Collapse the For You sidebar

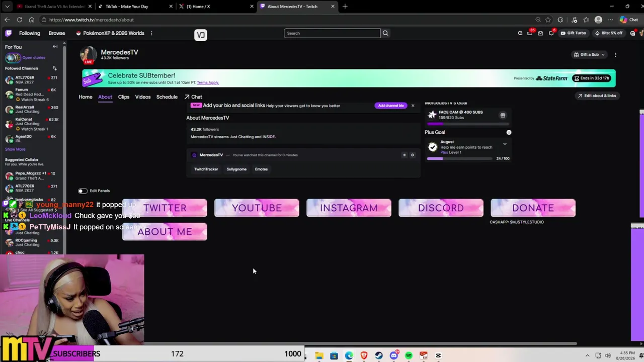(55, 47)
